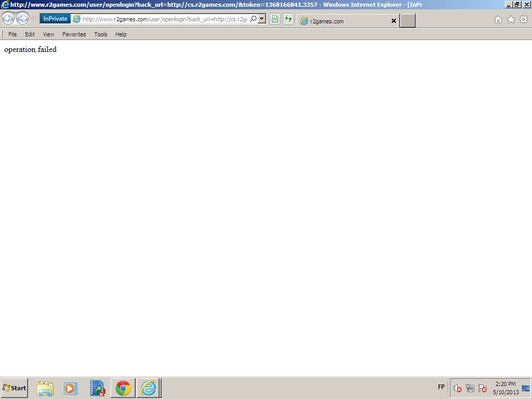Launch Google Chrome from the taskbar
The image size is (532, 399).
pos(123,388)
